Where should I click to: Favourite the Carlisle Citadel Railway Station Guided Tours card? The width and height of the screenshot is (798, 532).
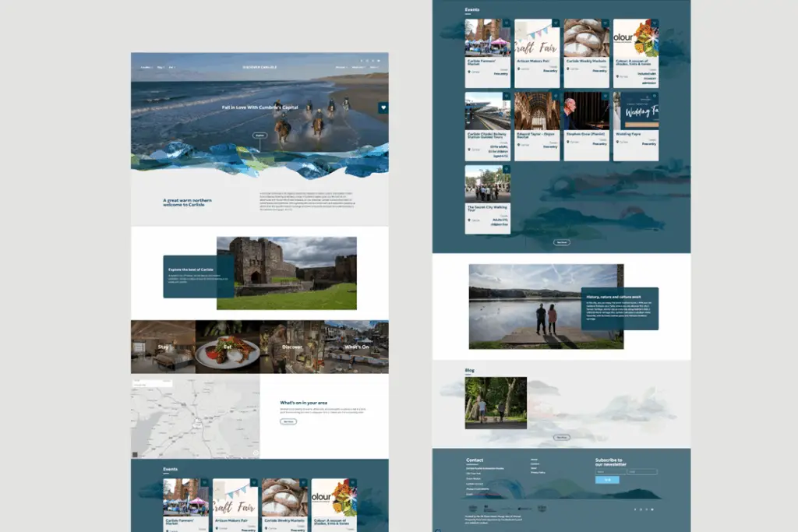507,96
